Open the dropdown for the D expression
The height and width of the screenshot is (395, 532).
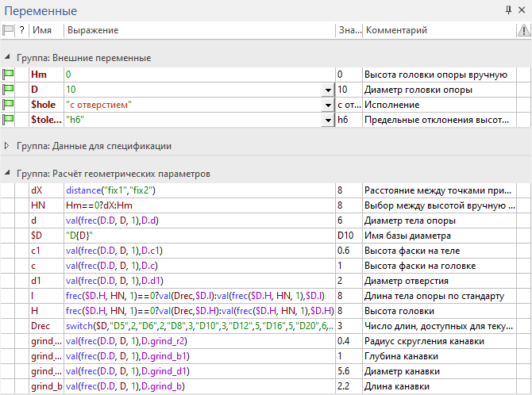327,90
